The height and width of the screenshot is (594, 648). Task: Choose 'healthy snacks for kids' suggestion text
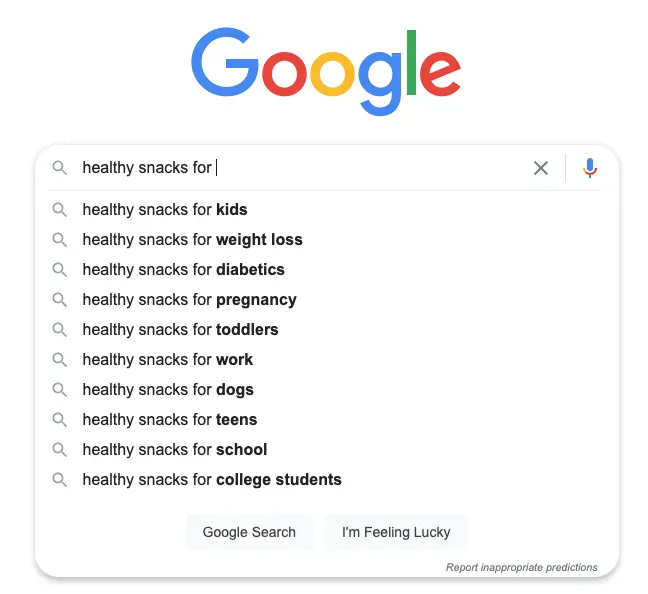[x=164, y=210]
